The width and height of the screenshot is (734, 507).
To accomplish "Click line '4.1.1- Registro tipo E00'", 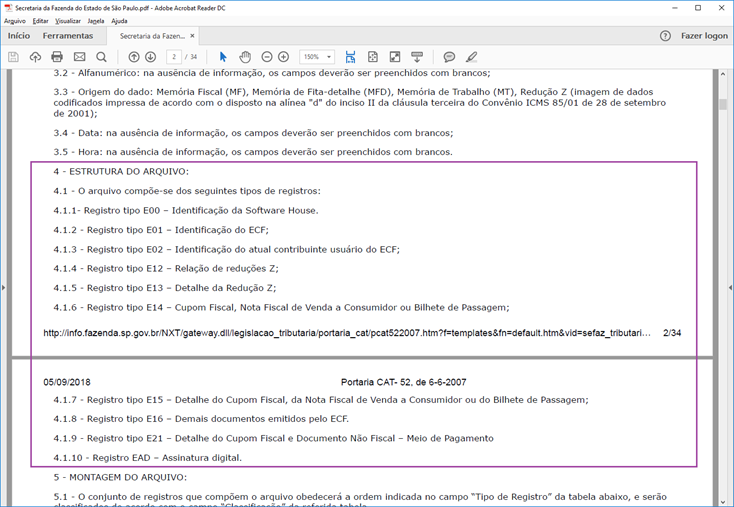I will click(x=186, y=211).
